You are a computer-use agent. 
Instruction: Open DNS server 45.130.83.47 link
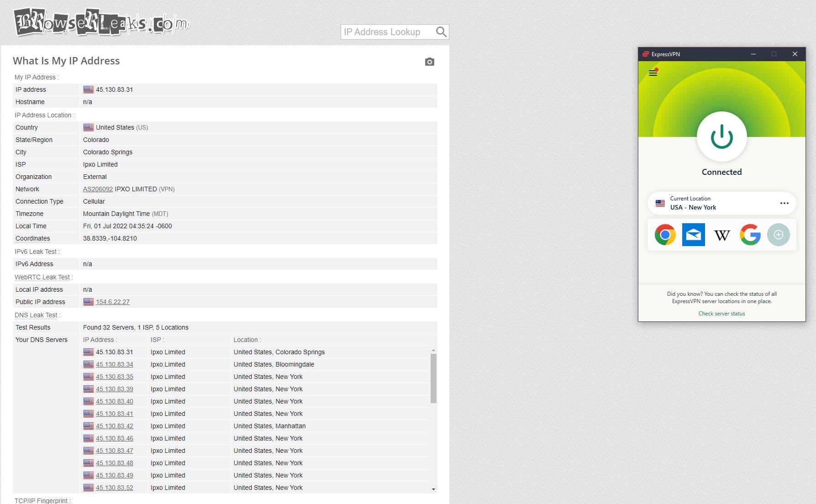(114, 451)
